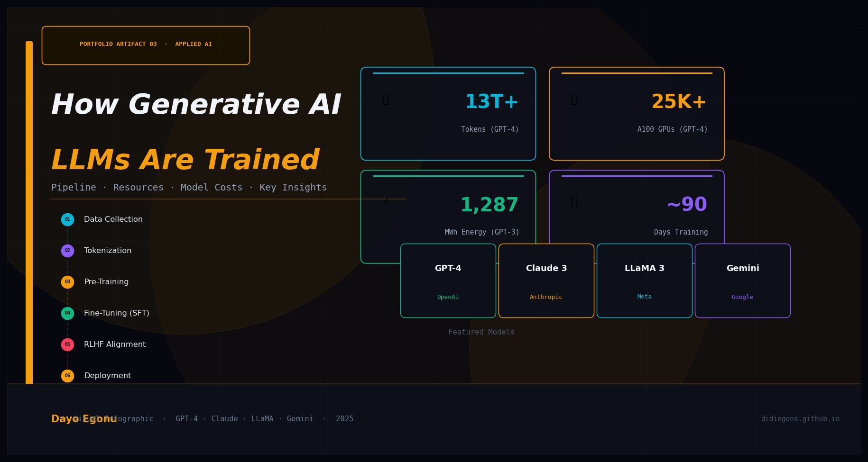This screenshot has height=462, width=868.
Task: Click the Tokenization step label
Action: tap(108, 251)
